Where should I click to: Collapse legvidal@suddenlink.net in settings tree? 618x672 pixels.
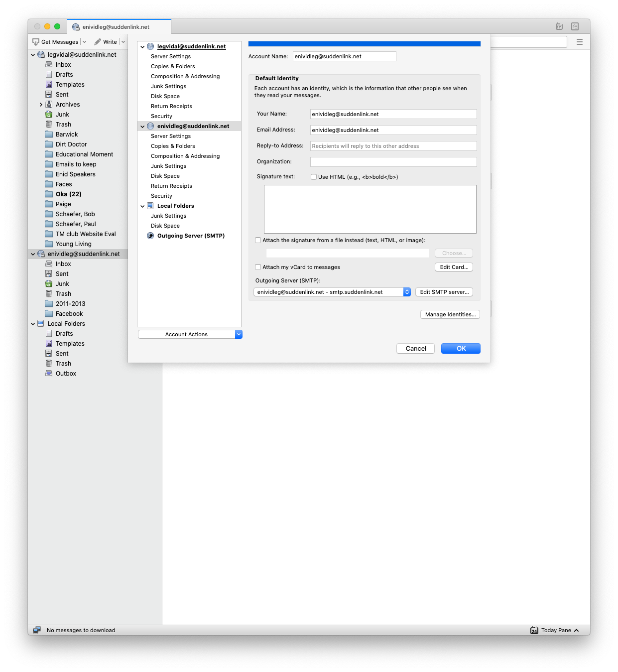(142, 47)
